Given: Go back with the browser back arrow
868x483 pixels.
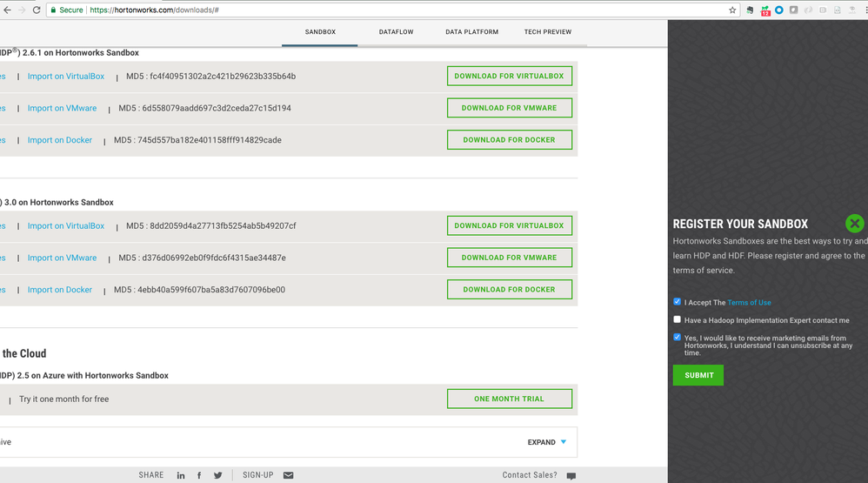Looking at the screenshot, I should pyautogui.click(x=7, y=10).
